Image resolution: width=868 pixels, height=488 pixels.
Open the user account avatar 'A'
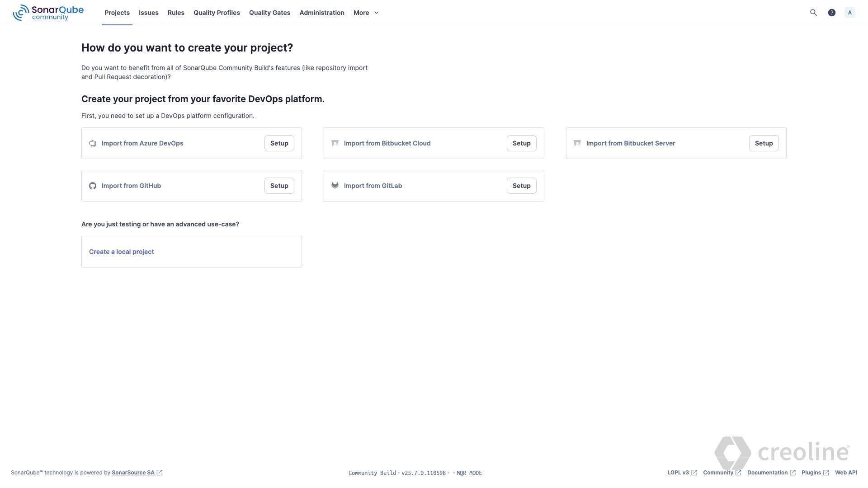click(850, 13)
